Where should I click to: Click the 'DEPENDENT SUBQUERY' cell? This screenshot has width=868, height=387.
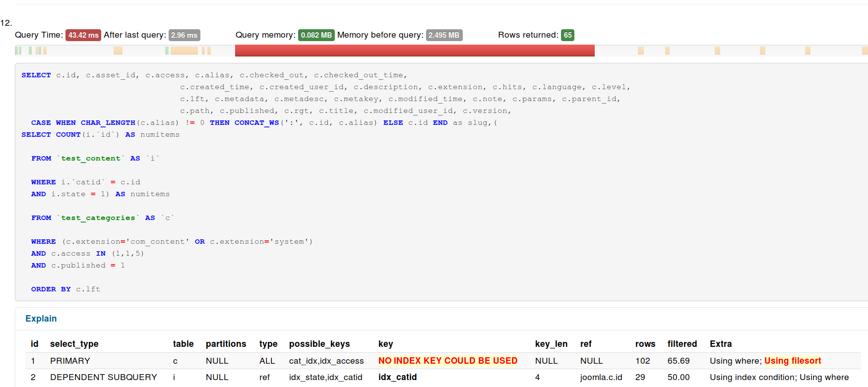(x=104, y=377)
